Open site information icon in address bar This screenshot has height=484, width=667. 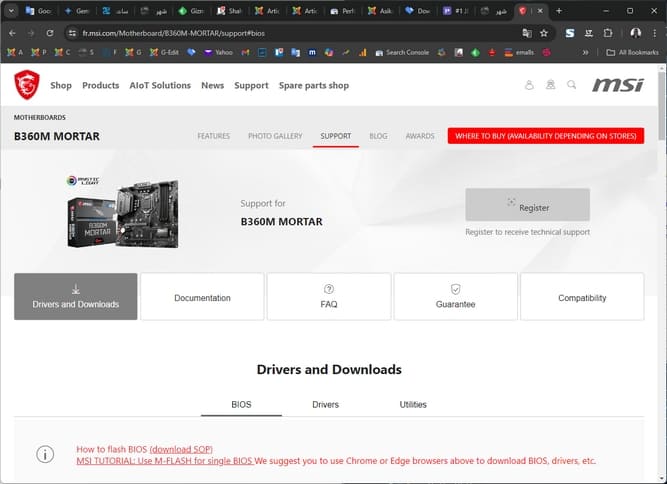pyautogui.click(x=72, y=33)
